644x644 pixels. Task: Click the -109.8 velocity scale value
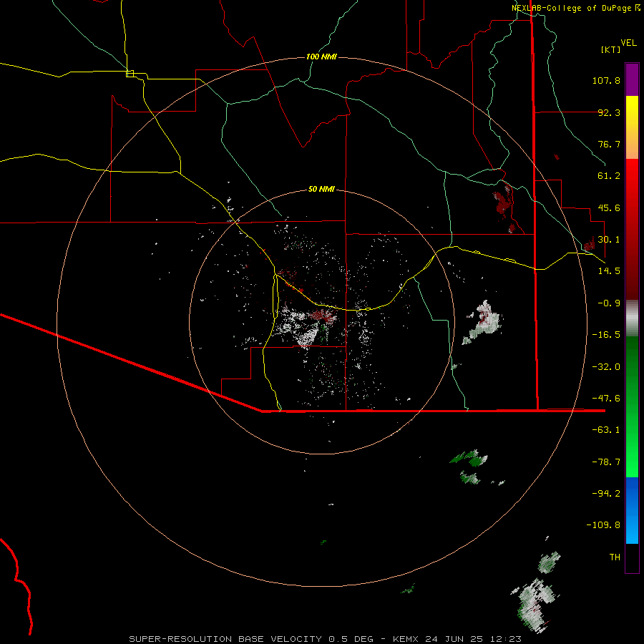tap(603, 525)
